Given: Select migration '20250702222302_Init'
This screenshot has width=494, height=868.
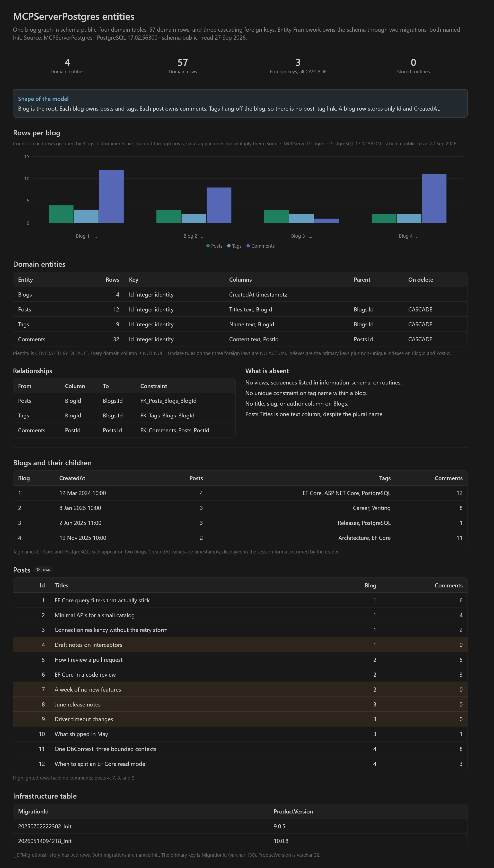Looking at the screenshot, I should pos(45,827).
